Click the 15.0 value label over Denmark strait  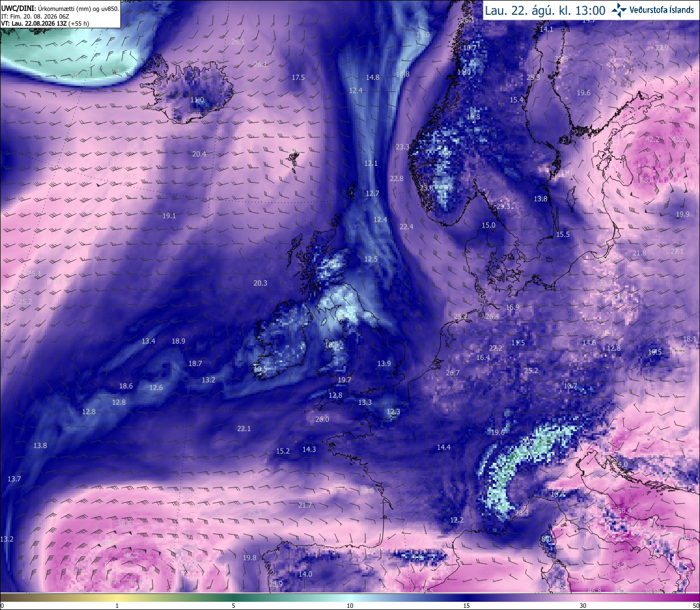coord(488,225)
